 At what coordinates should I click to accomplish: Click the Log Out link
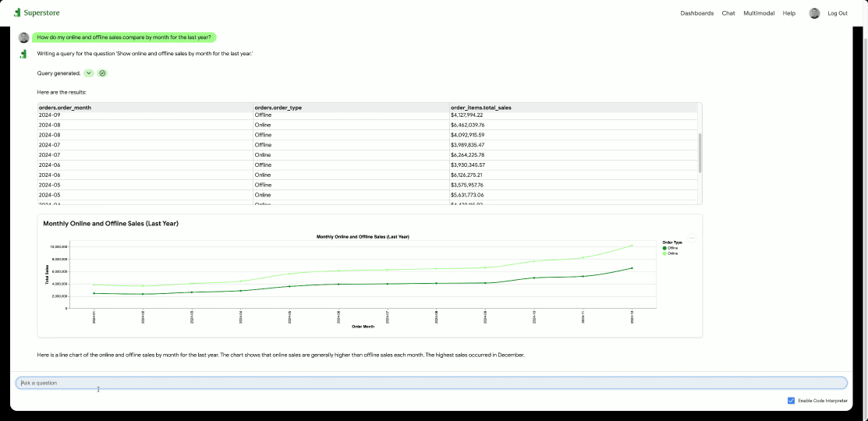click(838, 13)
